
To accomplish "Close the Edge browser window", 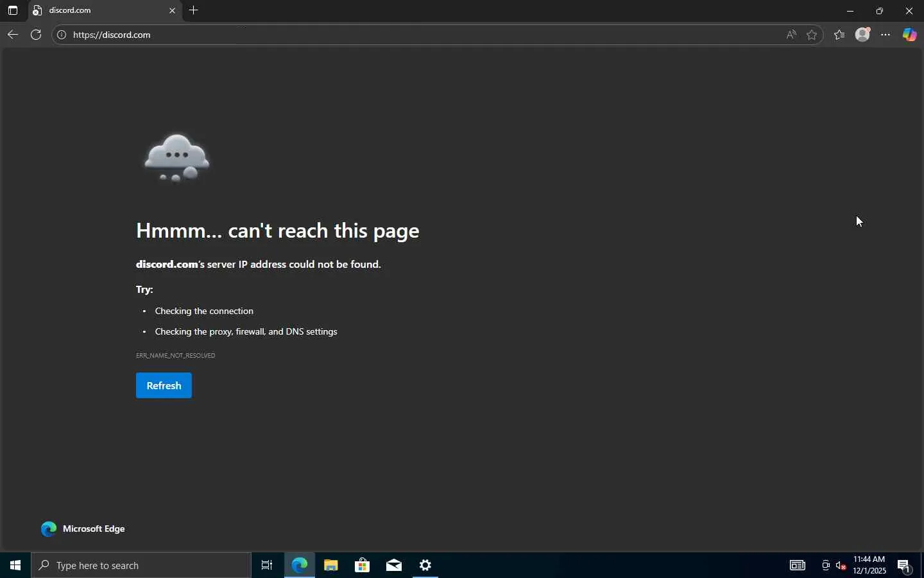I will pyautogui.click(x=910, y=11).
